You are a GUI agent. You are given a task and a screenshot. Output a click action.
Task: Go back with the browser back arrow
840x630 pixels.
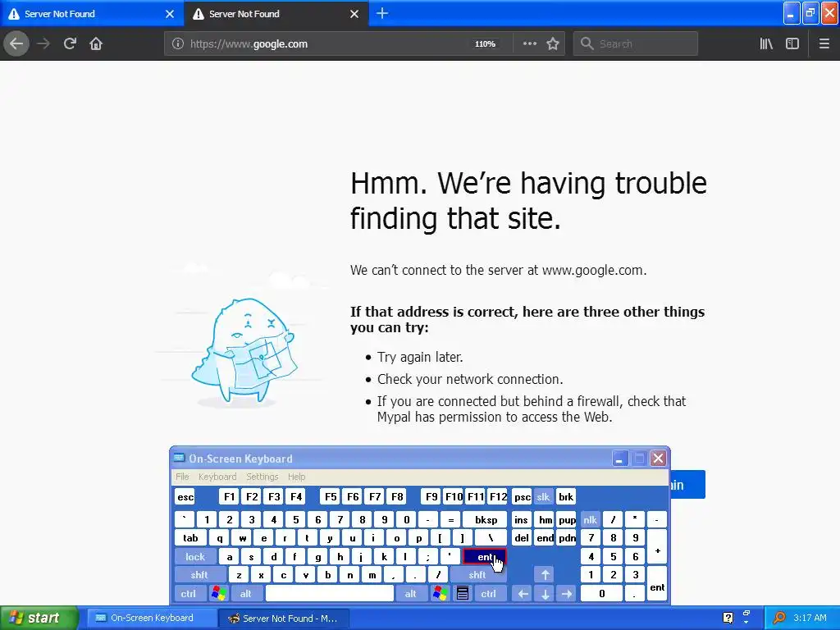[x=16, y=43]
